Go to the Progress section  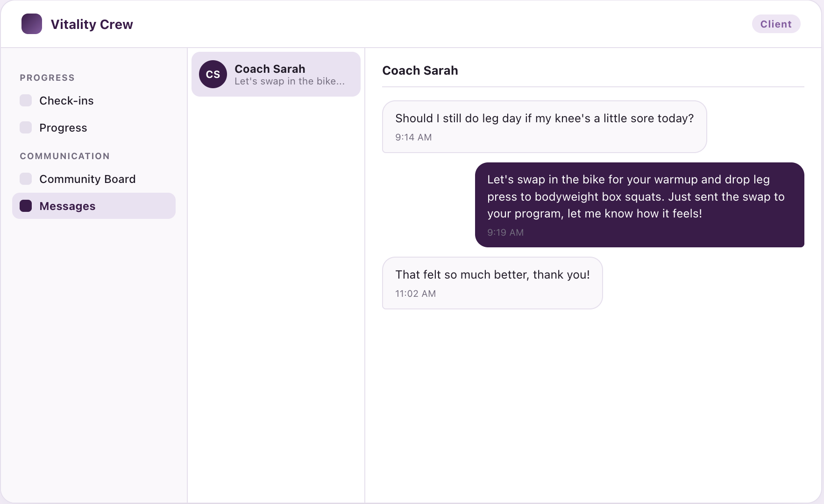coord(94,127)
